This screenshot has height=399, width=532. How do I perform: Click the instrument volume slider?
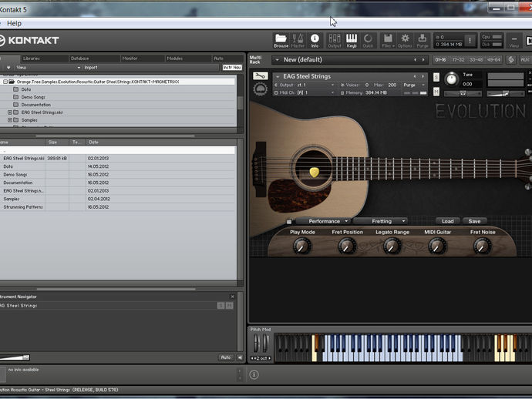pyautogui.click(x=505, y=93)
